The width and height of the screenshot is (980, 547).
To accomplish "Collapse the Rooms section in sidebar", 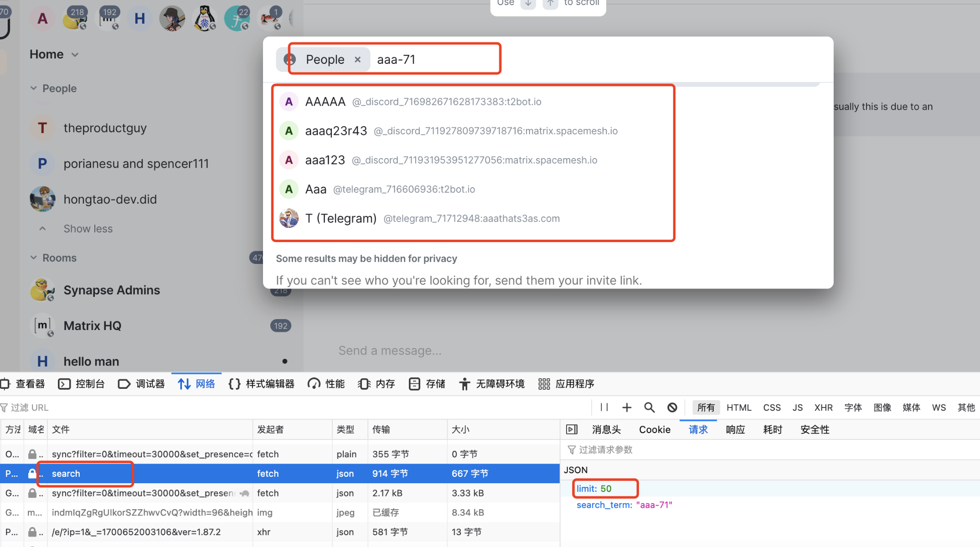I will 33,258.
